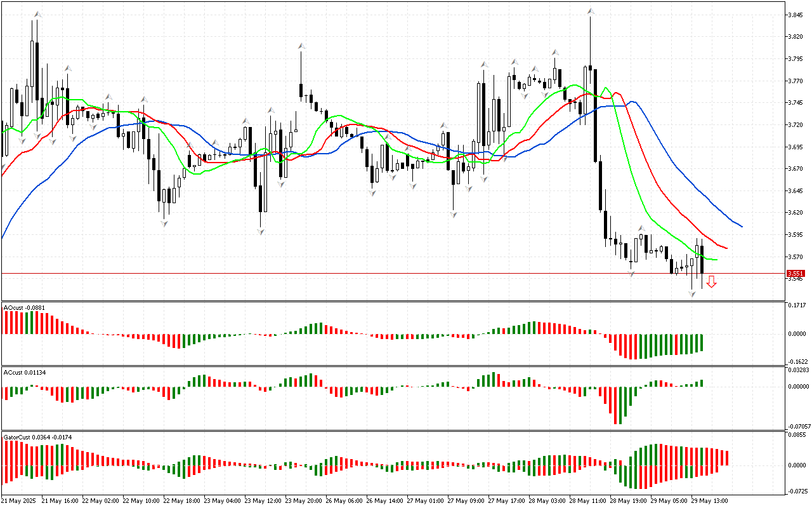The image size is (812, 508).
Task: Click the ACcust indicator label
Action: tap(24, 371)
